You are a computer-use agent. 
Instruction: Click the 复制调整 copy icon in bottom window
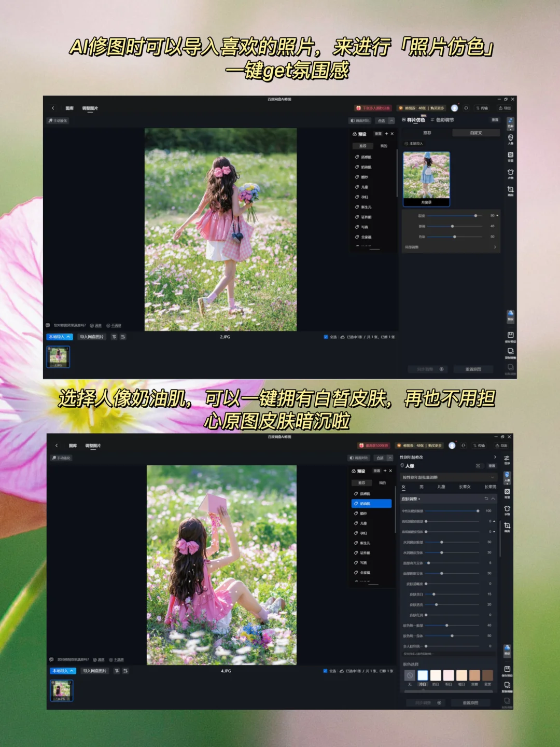click(x=507, y=687)
